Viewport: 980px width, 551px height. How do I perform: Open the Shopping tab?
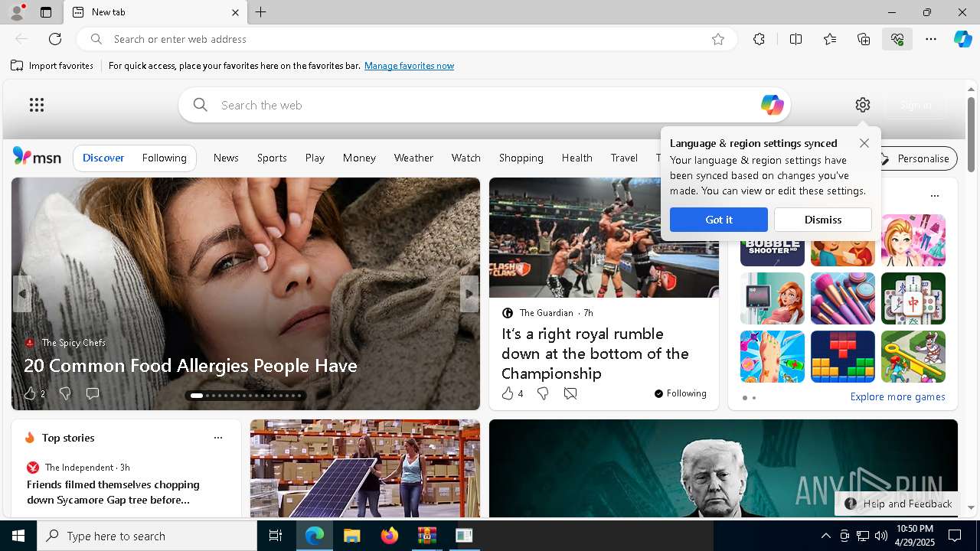click(x=521, y=158)
